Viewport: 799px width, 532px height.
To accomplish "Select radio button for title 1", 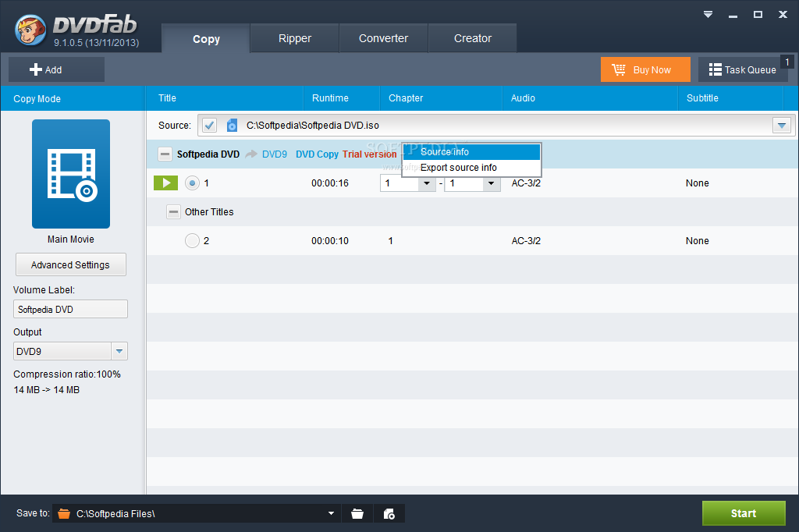I will tap(192, 183).
